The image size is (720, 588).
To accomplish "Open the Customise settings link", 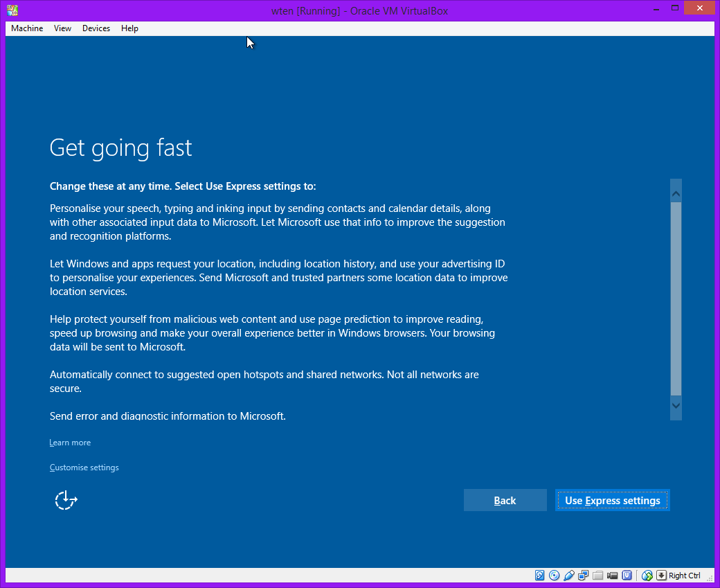I will tap(84, 467).
